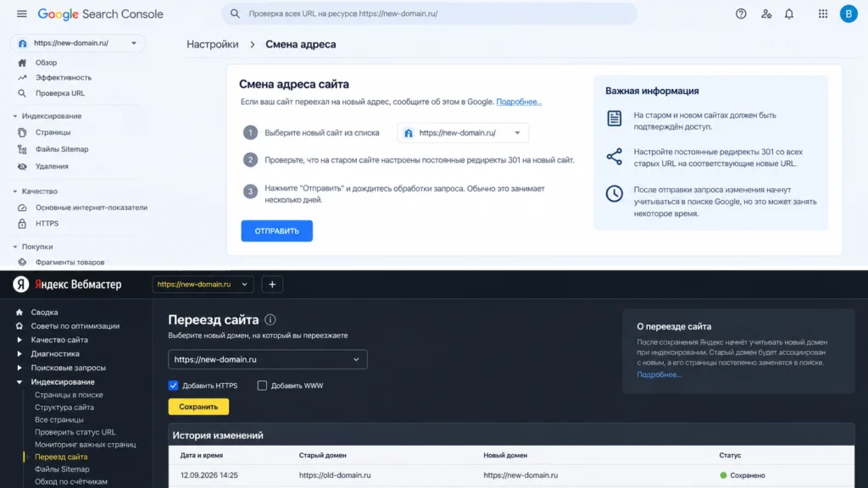Image resolution: width=868 pixels, height=488 pixels.
Task: Open the new domain dropdown under Переезд сайта
Action: click(267, 359)
